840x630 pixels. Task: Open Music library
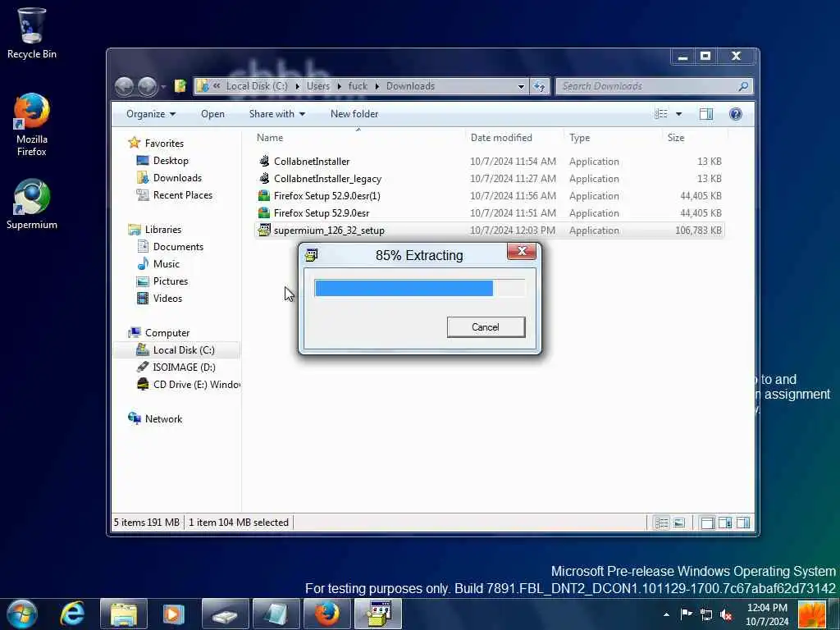tap(158, 263)
